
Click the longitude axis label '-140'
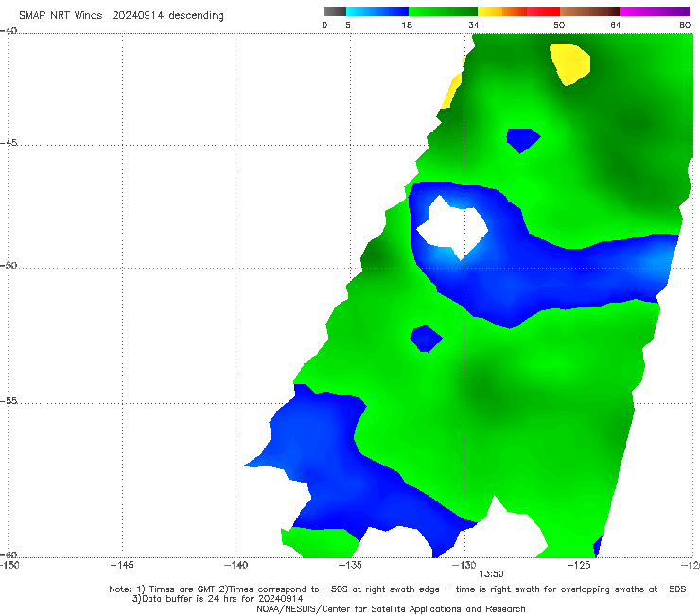click(236, 565)
